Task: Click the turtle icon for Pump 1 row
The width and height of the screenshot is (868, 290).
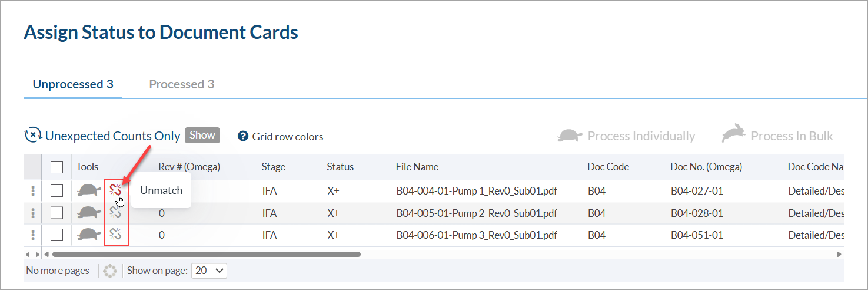Action: pyautogui.click(x=89, y=190)
